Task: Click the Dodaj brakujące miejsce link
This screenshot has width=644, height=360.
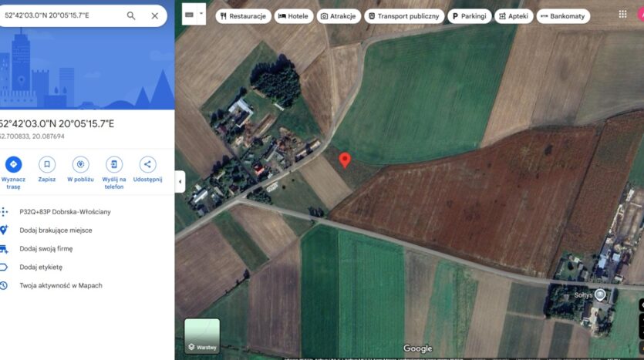Action: (56, 230)
